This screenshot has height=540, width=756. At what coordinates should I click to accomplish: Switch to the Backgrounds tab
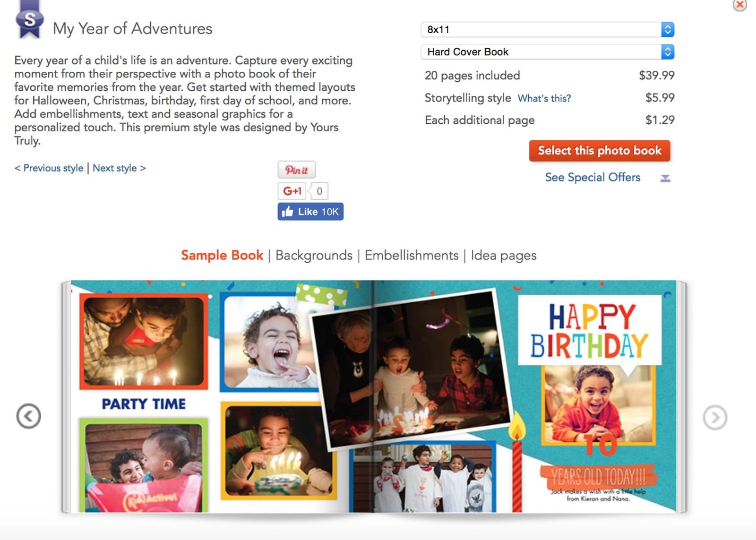click(314, 256)
